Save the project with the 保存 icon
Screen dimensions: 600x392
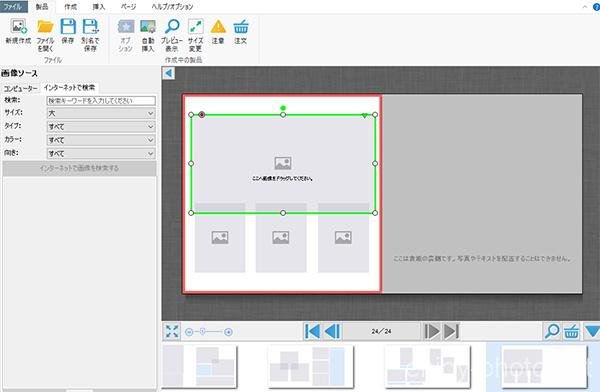68,27
